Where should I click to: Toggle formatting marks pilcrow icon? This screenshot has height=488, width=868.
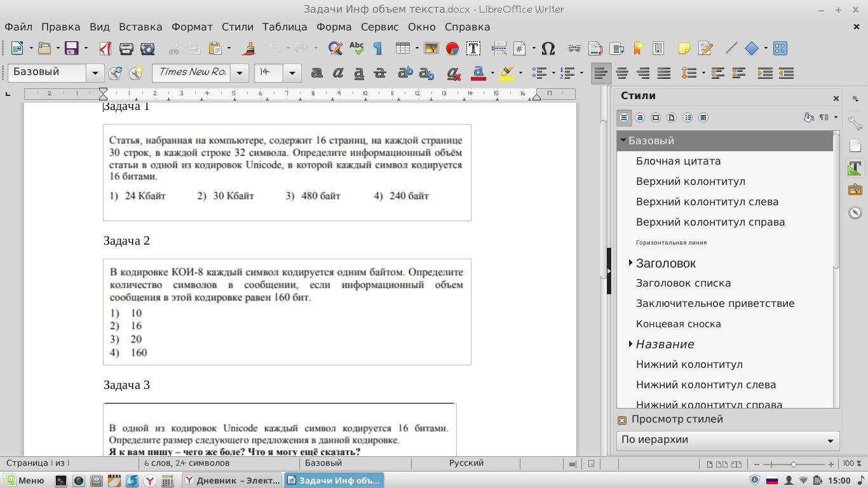378,48
